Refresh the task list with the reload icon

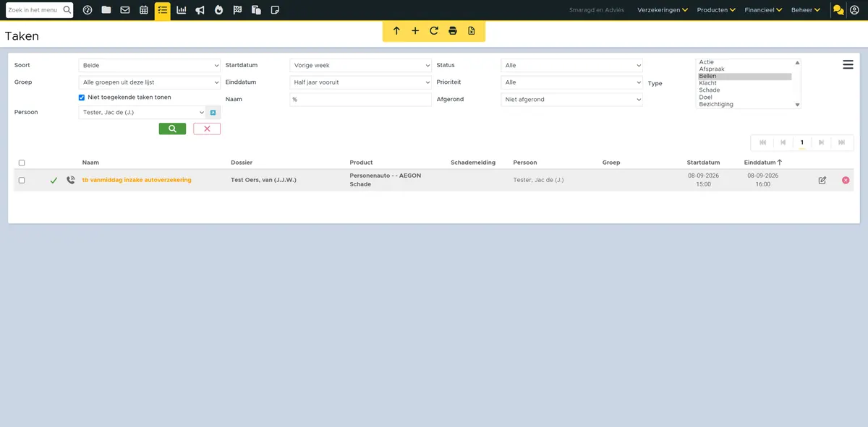[x=434, y=31]
